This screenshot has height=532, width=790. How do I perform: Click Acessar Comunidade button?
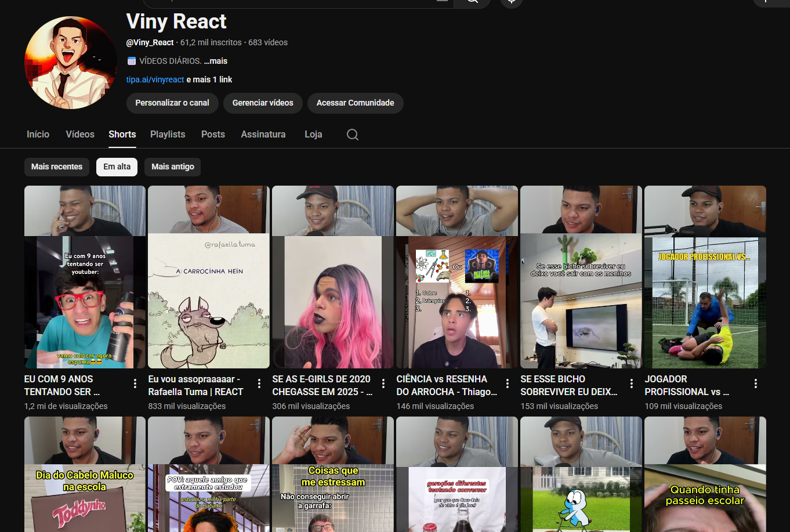(356, 103)
